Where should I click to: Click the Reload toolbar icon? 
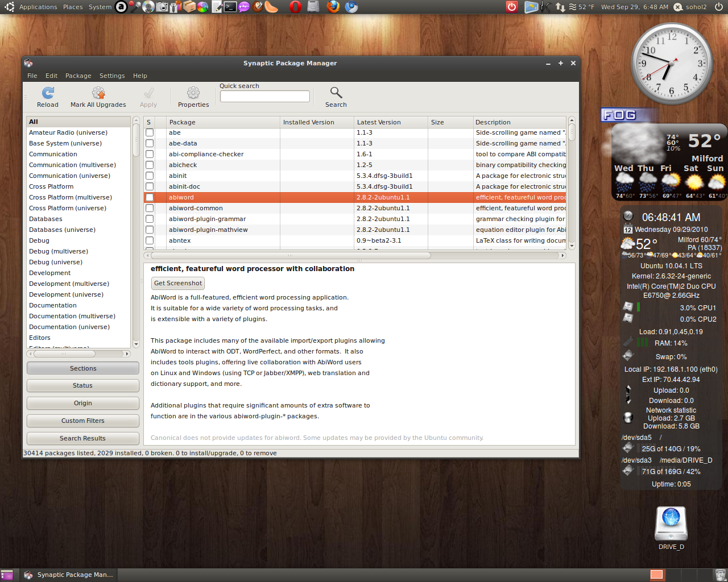[48, 97]
